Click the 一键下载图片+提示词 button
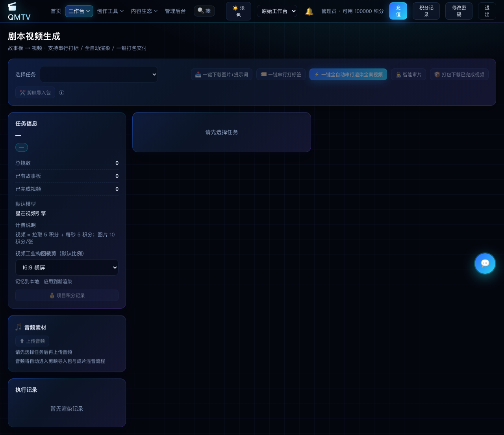Viewport: 504px width, 435px height. coord(222,74)
